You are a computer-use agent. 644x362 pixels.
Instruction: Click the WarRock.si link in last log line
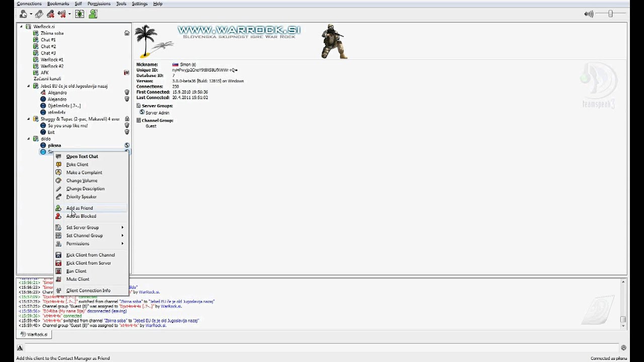tap(155, 325)
